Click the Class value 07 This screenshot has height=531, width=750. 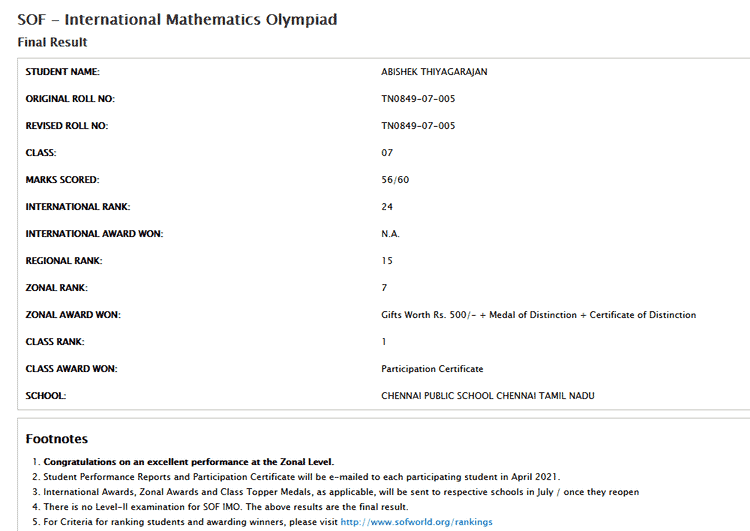click(x=387, y=153)
